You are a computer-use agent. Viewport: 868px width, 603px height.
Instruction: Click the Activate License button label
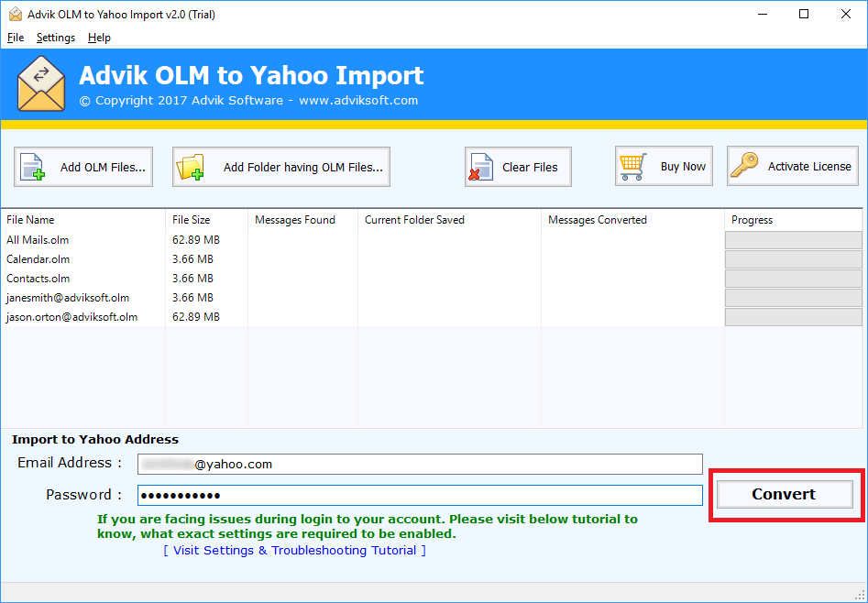tap(809, 167)
